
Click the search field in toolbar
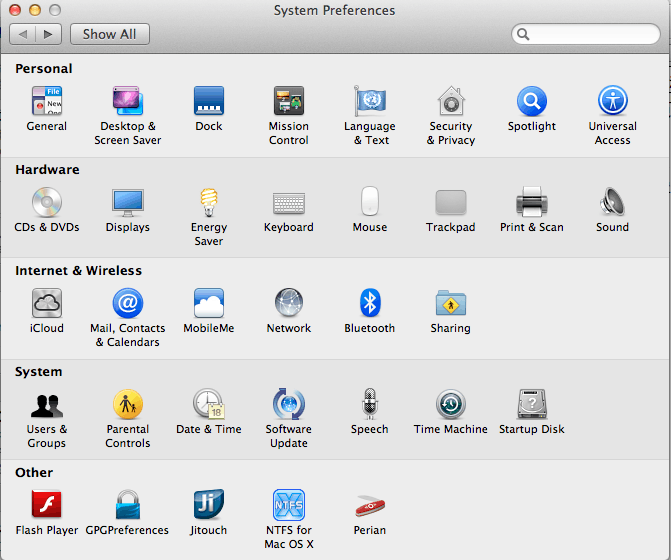(585, 34)
